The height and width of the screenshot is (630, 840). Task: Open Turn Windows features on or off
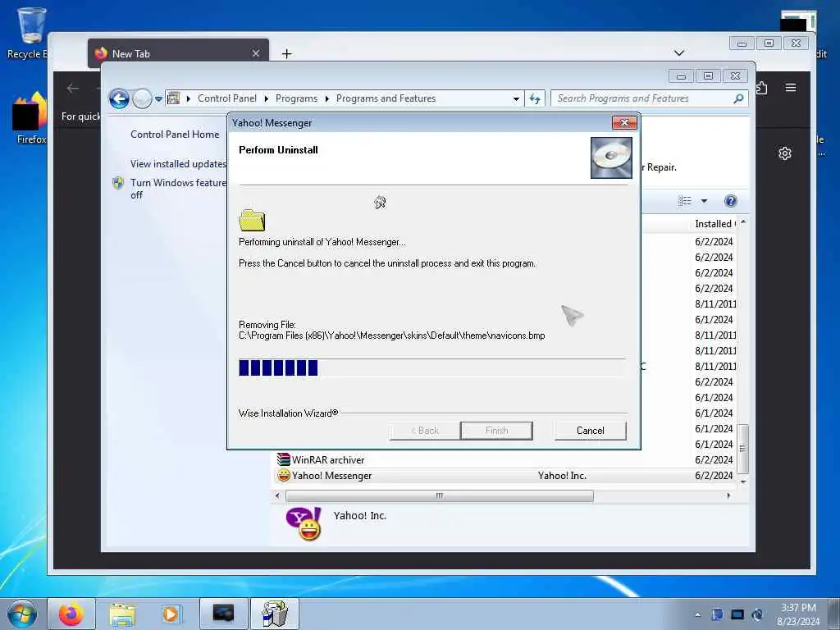pyautogui.click(x=178, y=189)
